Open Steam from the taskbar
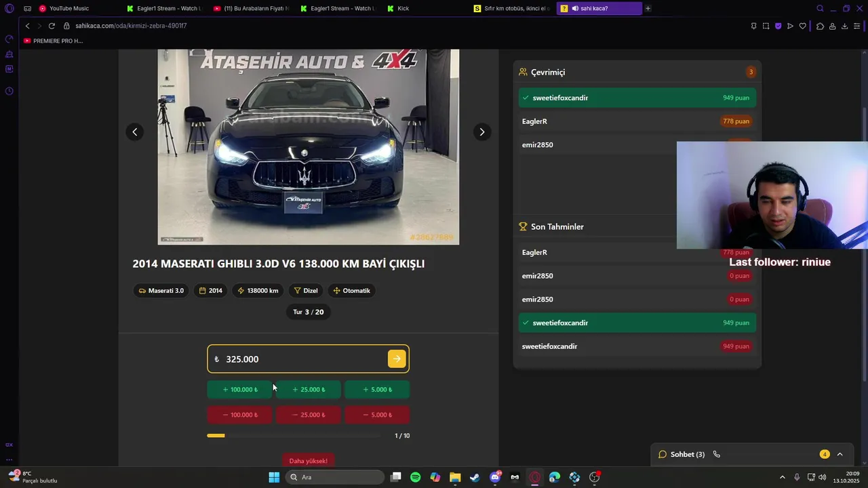The image size is (868, 488). [x=475, y=477]
